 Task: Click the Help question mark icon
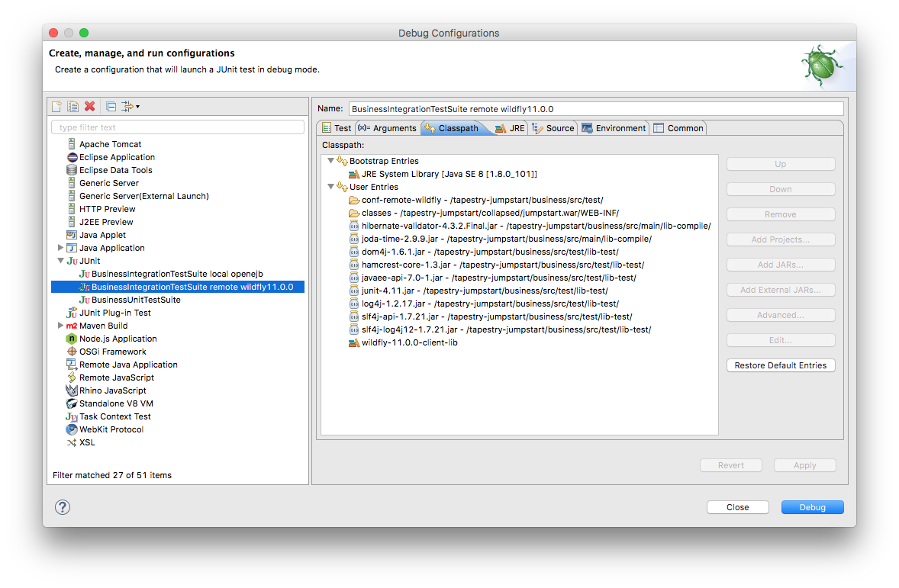(x=63, y=507)
